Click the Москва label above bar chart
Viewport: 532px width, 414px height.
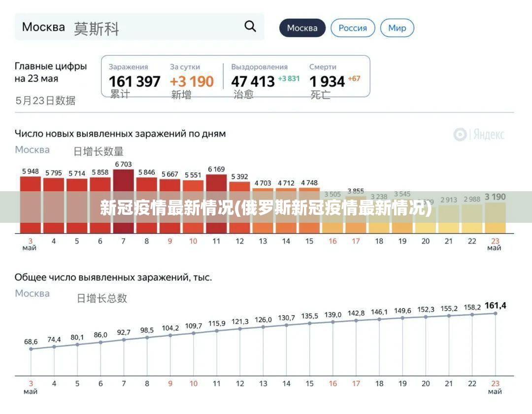pos(32,150)
